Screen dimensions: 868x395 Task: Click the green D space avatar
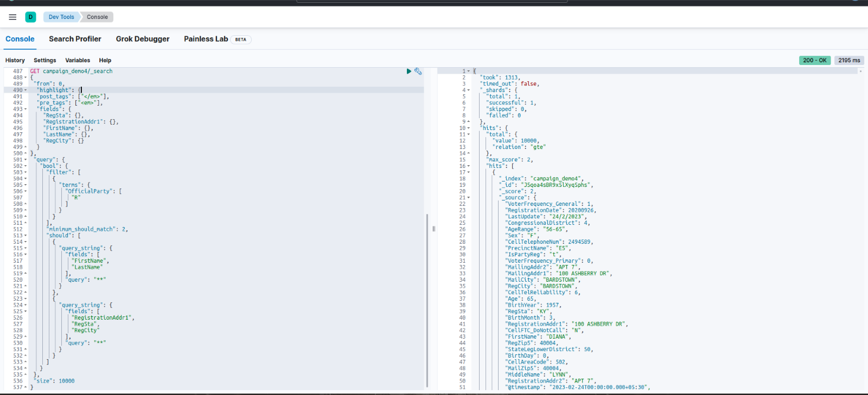(x=30, y=17)
